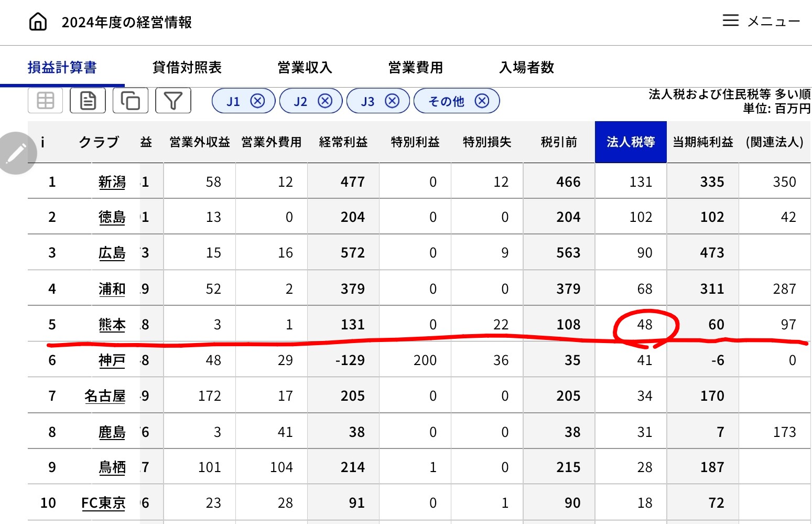Image resolution: width=812 pixels, height=524 pixels.
Task: Click the copy icon in toolbar
Action: (131, 100)
